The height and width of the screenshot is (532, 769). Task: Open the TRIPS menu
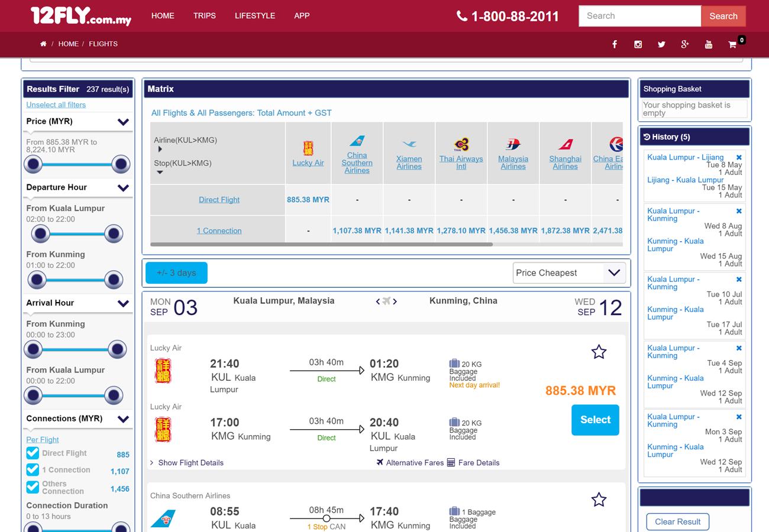(x=204, y=16)
